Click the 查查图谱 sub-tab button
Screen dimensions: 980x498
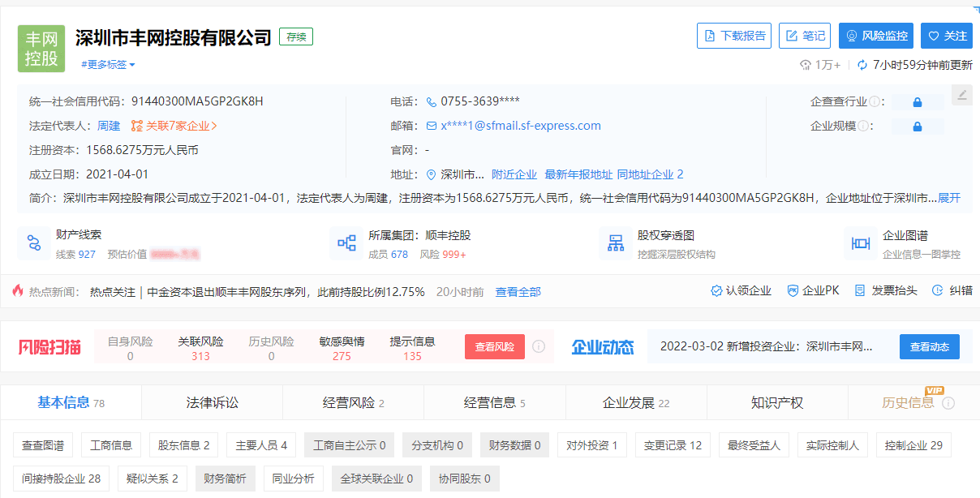43,445
